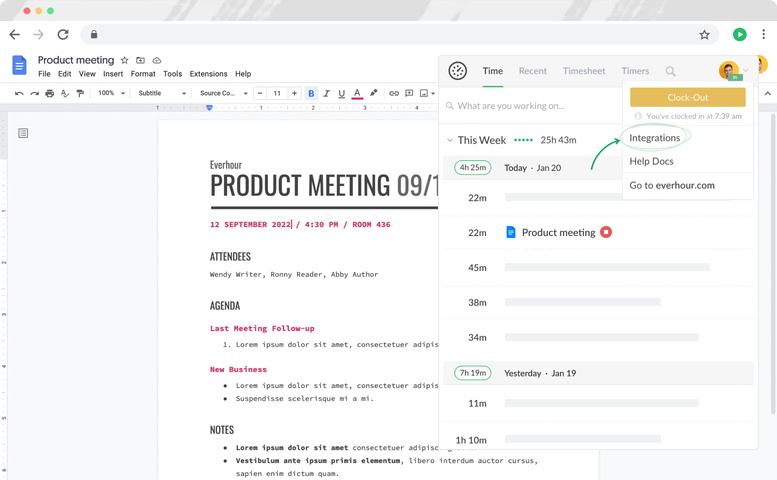Open the insert image dropdown arrow
777x480 pixels.
pyautogui.click(x=433, y=93)
